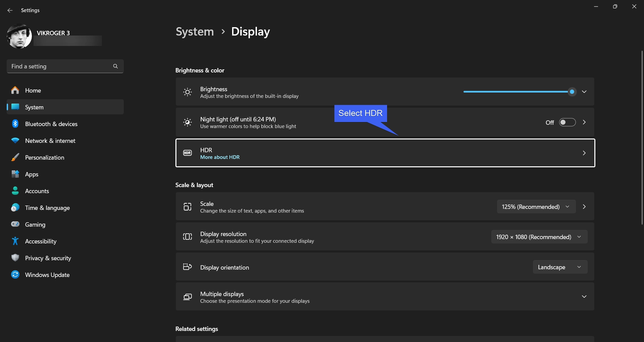644x342 pixels.
Task: Open the Display resolution dropdown
Action: (x=539, y=237)
